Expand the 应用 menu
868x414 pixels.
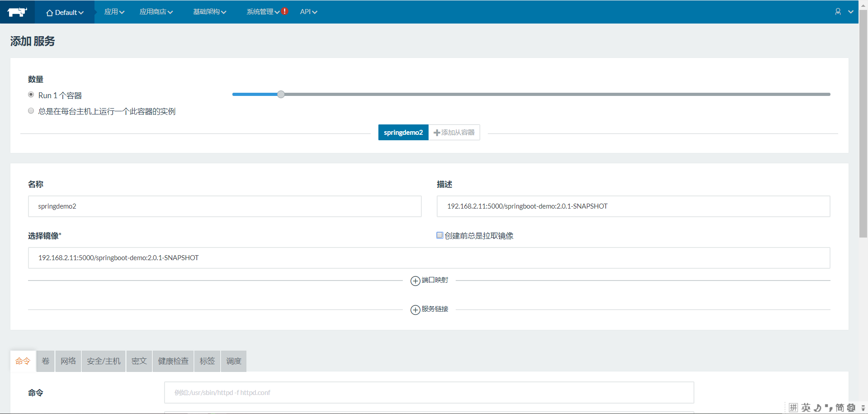click(114, 12)
